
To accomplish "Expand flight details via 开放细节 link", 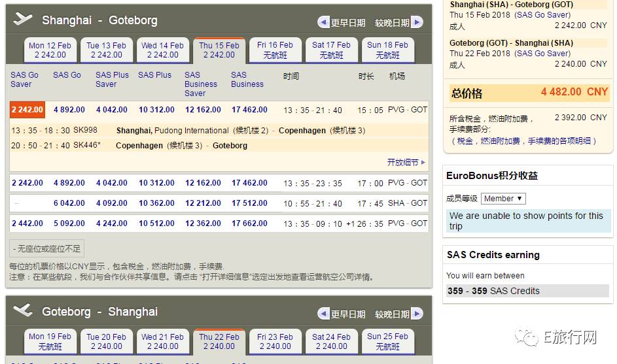I will point(406,162).
